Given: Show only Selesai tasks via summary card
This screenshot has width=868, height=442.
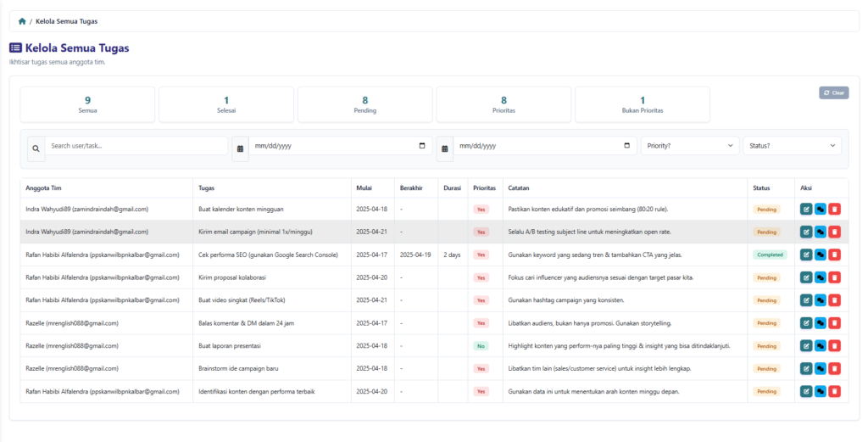Looking at the screenshot, I should (225, 104).
